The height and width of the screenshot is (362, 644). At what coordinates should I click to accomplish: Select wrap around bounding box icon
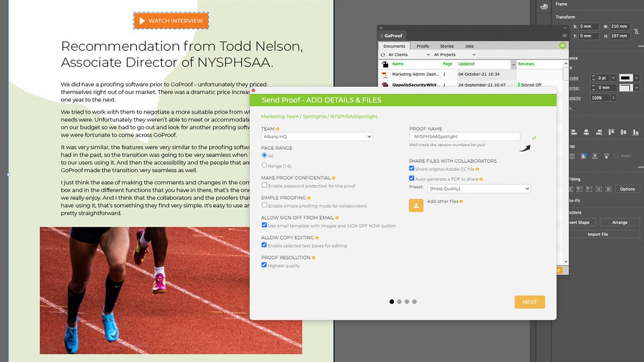point(572,156)
